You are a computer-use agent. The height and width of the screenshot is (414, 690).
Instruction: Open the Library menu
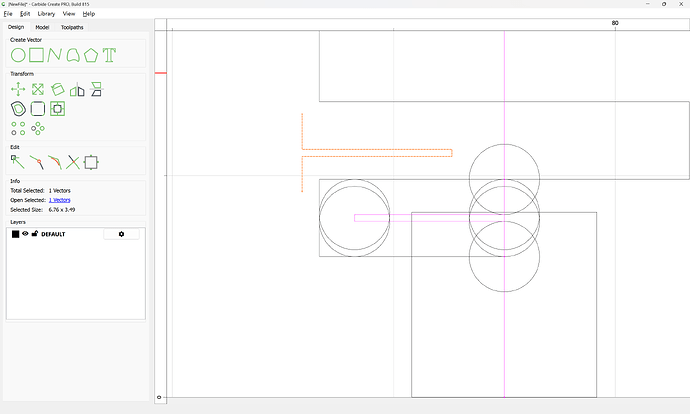(x=46, y=14)
